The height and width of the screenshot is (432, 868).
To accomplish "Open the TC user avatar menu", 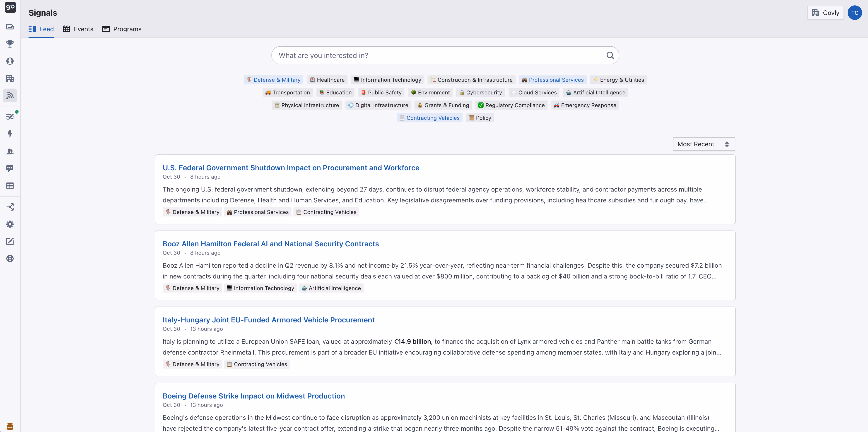I will tap(854, 13).
